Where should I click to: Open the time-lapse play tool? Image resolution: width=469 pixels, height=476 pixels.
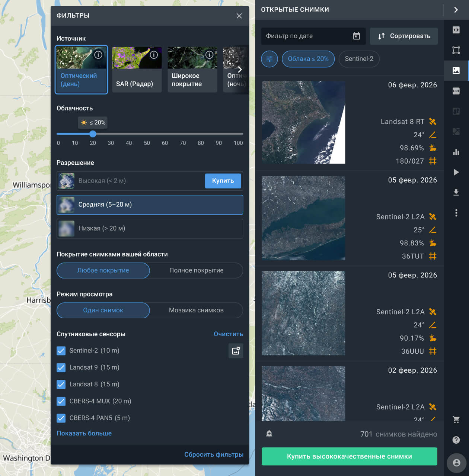[x=456, y=172]
